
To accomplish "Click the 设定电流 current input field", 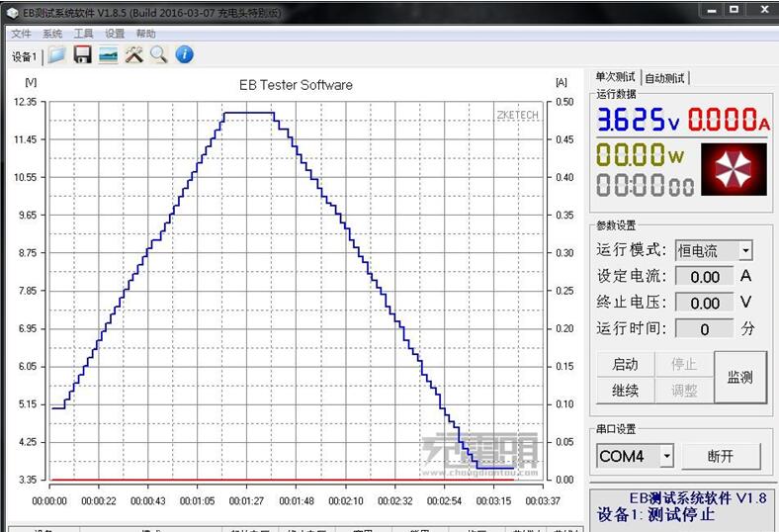I will click(705, 278).
